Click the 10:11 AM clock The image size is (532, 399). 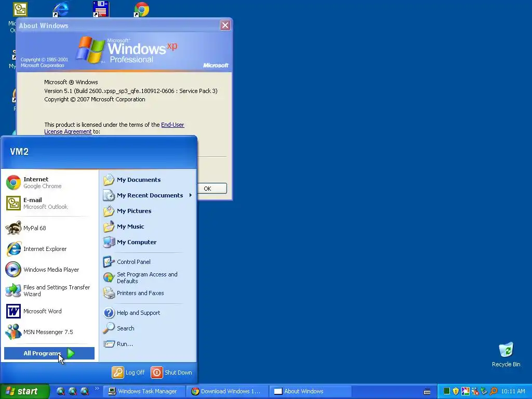coord(513,392)
